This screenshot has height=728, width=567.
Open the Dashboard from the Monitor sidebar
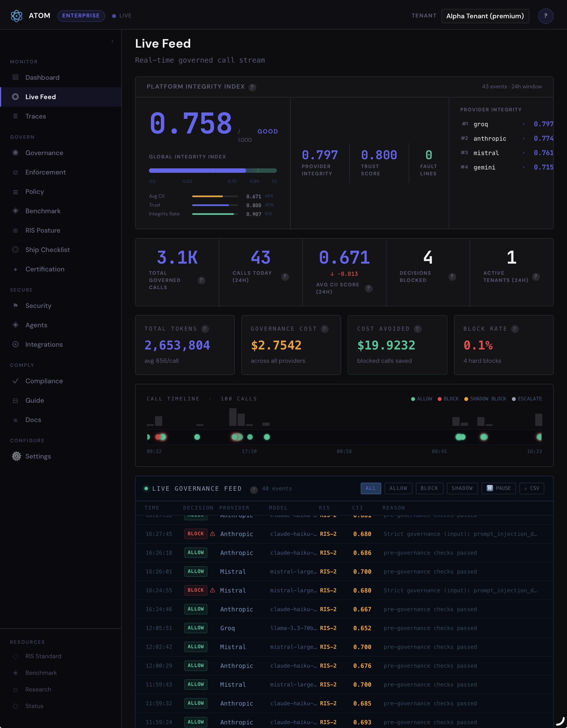coord(16,77)
